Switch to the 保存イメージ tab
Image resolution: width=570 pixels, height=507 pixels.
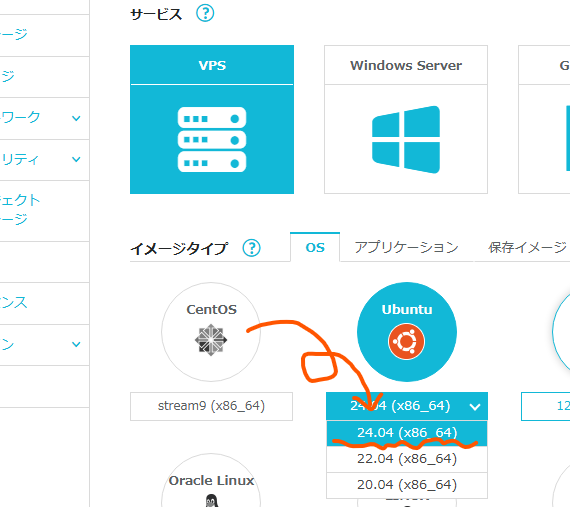coord(527,247)
